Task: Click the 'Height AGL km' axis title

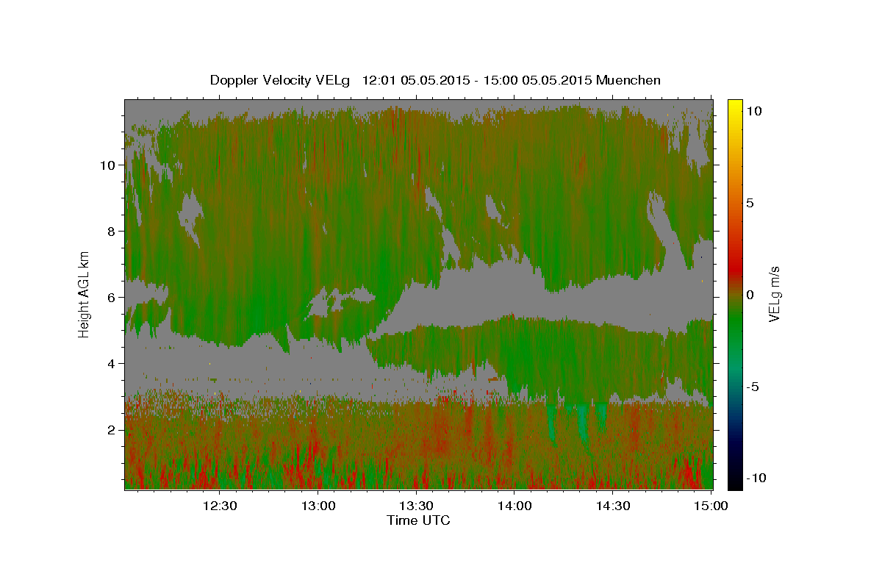Action: [x=85, y=293]
